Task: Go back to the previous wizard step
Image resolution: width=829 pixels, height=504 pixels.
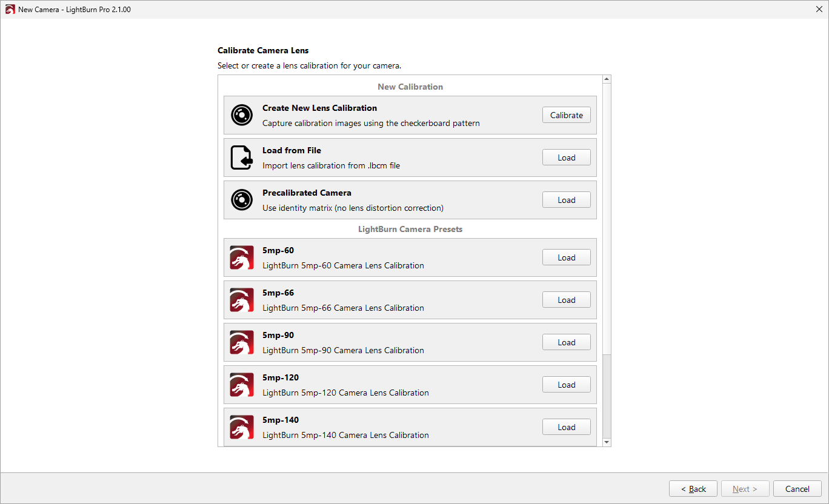Action: point(693,489)
